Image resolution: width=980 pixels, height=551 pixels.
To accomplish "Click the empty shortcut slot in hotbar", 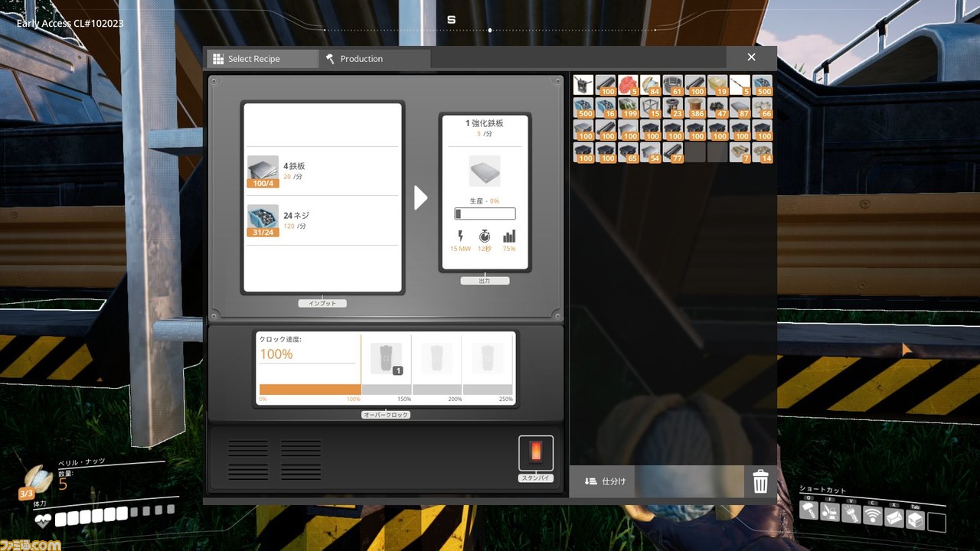I will 936,523.
